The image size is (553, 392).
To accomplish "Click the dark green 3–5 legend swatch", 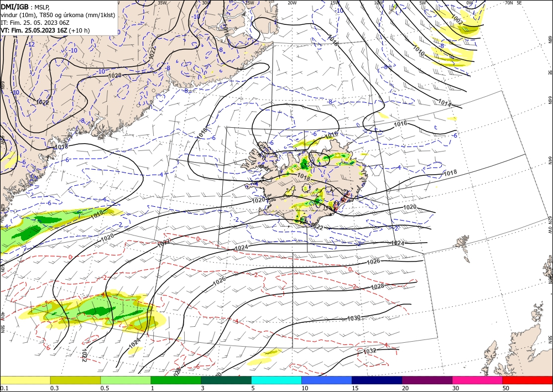I will [x=226, y=380].
